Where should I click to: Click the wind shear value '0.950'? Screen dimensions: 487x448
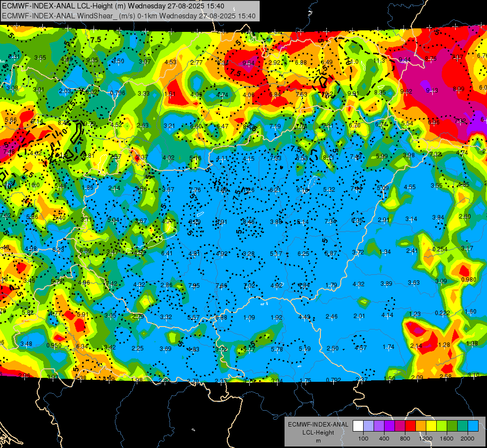pyautogui.click(x=54, y=345)
